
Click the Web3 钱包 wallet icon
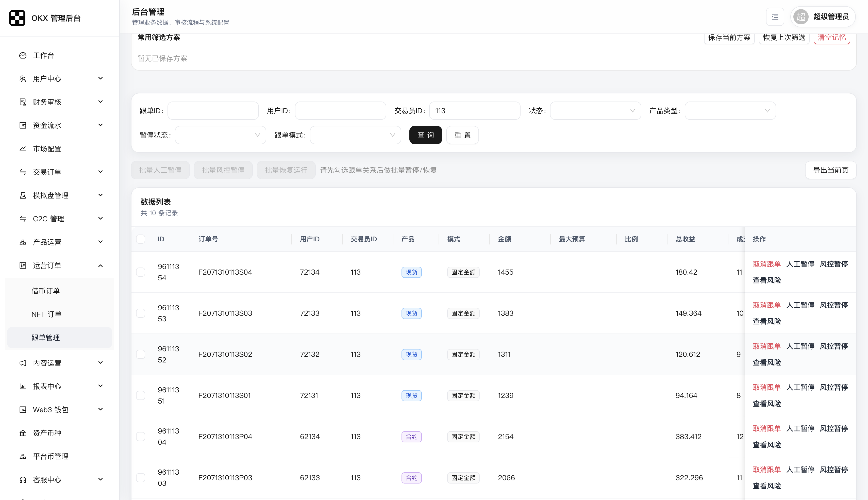23,410
